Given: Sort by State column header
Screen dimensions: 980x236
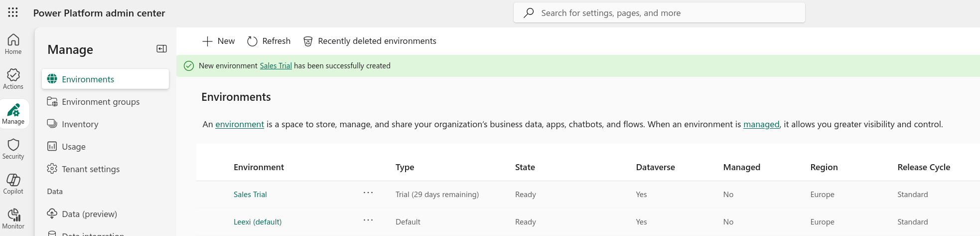Looking at the screenshot, I should [525, 167].
